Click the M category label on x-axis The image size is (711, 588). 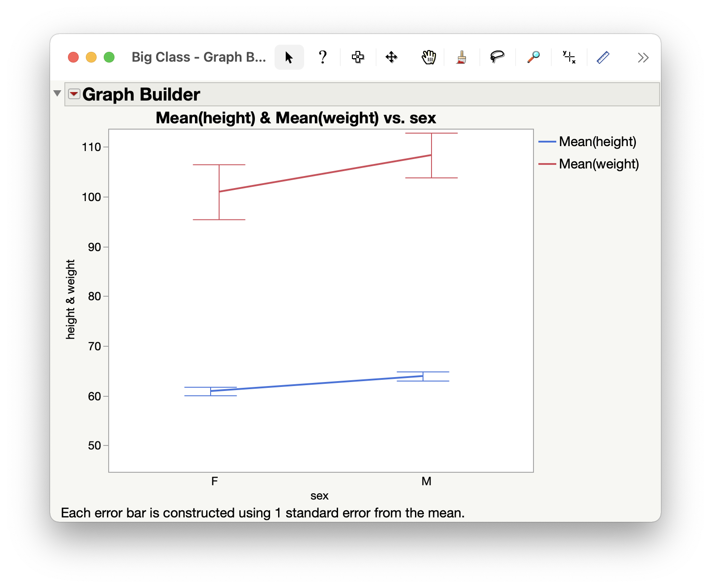tap(427, 481)
